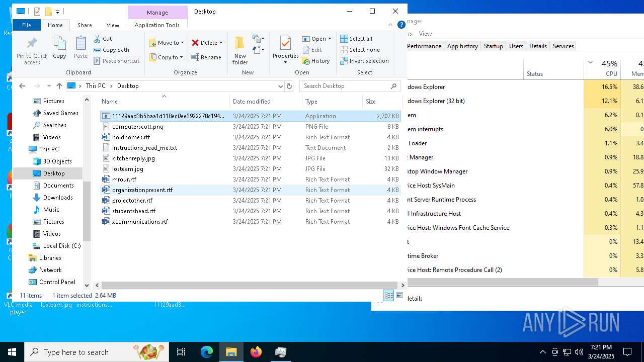Image resolution: width=644 pixels, height=362 pixels.
Task: Open Application Tools ribbon tab
Action: (157, 25)
